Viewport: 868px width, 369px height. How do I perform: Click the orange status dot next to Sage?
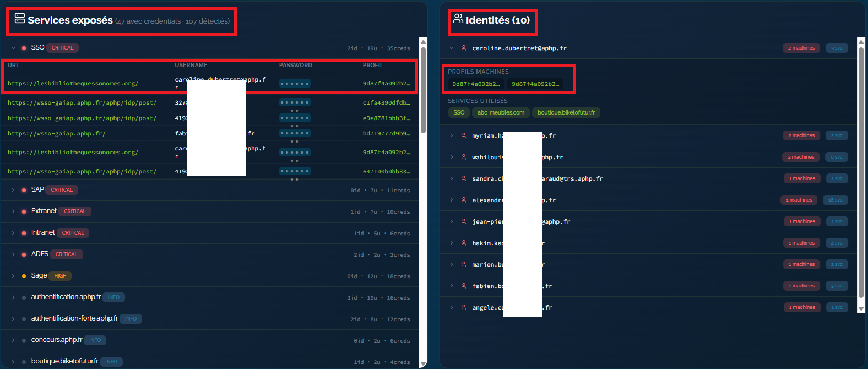coord(24,276)
